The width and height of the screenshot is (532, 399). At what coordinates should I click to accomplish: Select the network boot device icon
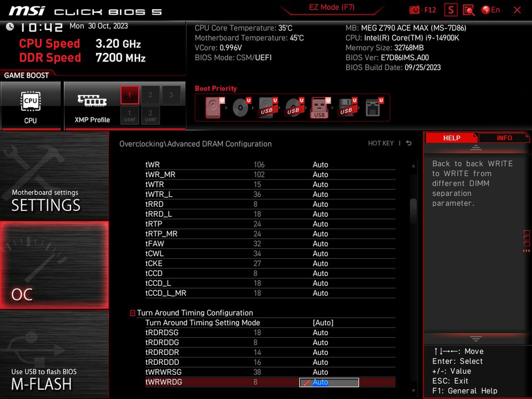pyautogui.click(x=374, y=108)
